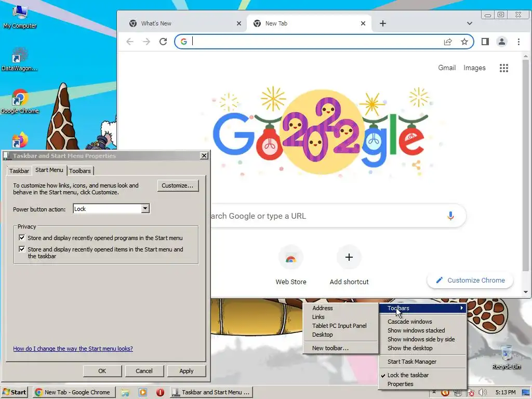Image resolution: width=532 pixels, height=399 pixels.
Task: Reload the page in Chrome
Action: [x=163, y=42]
